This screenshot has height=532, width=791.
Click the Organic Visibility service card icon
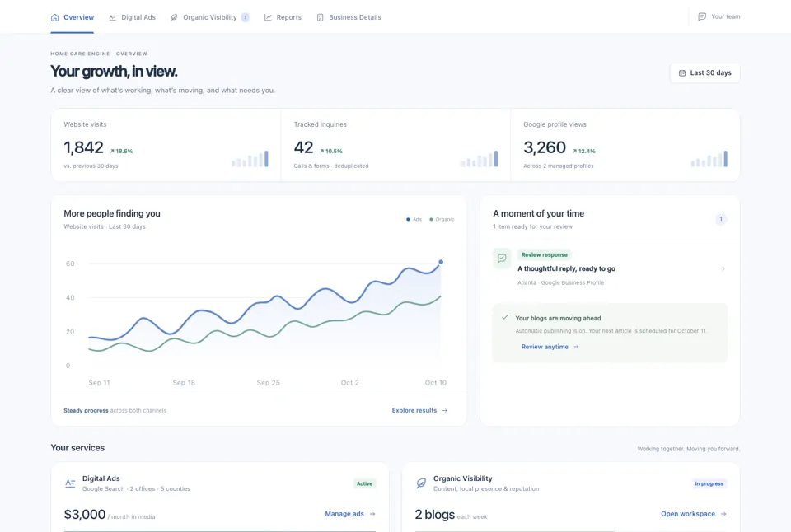tap(421, 483)
